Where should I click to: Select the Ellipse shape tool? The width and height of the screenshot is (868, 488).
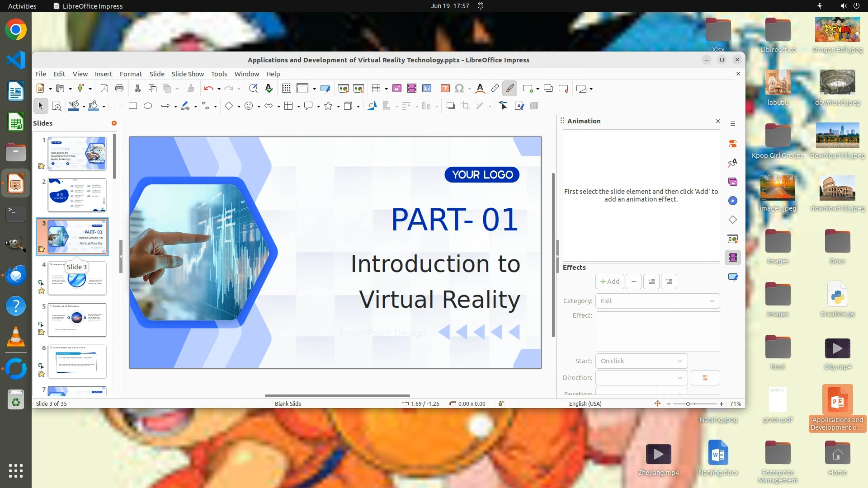148,106
